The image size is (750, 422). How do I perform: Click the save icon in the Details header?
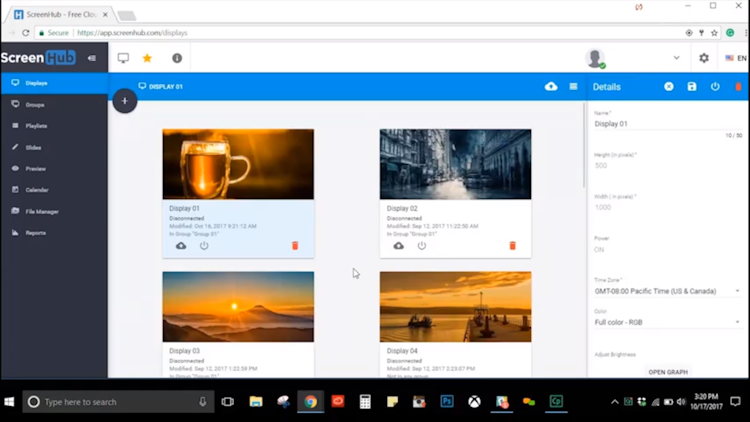tap(692, 87)
